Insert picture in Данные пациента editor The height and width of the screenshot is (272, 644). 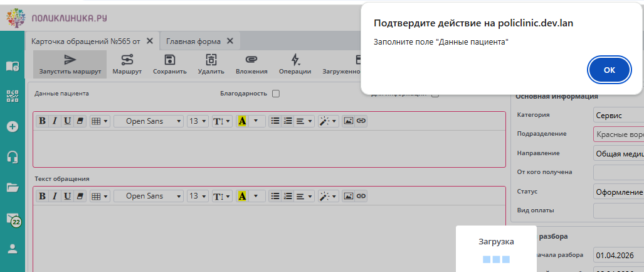click(348, 121)
